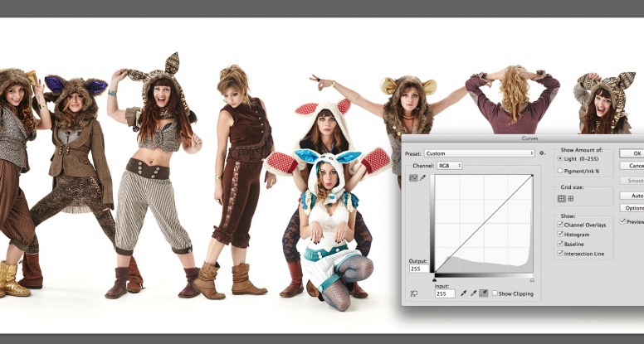Select the Light (0-255) radio option
This screenshot has width=644, height=344.
pos(560,158)
